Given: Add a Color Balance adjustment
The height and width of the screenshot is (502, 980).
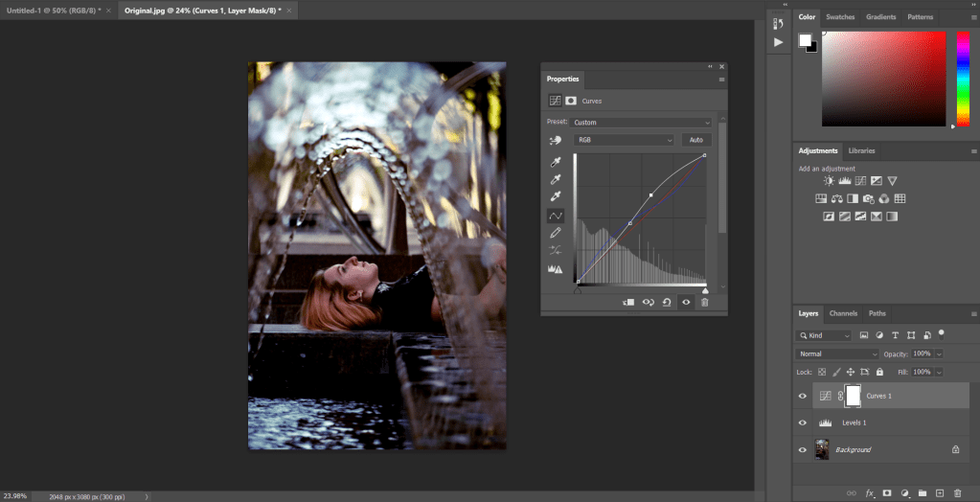Looking at the screenshot, I should tap(837, 199).
